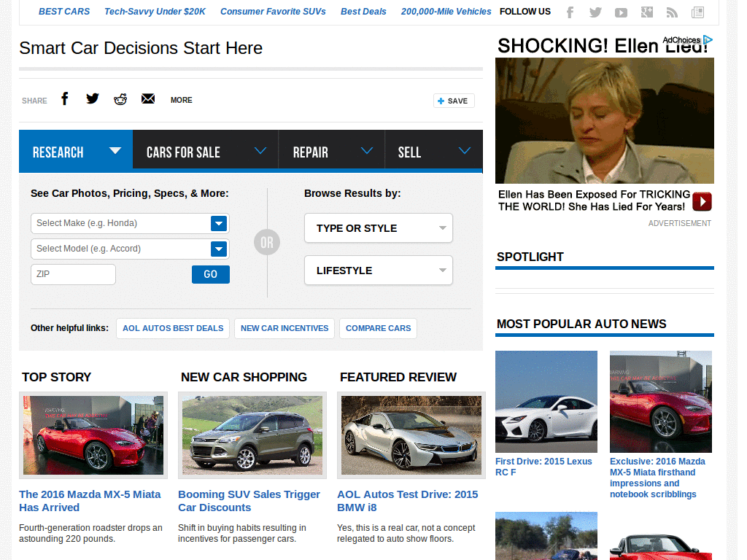Click the ZIP input field
The height and width of the screenshot is (560, 747).
click(x=74, y=274)
